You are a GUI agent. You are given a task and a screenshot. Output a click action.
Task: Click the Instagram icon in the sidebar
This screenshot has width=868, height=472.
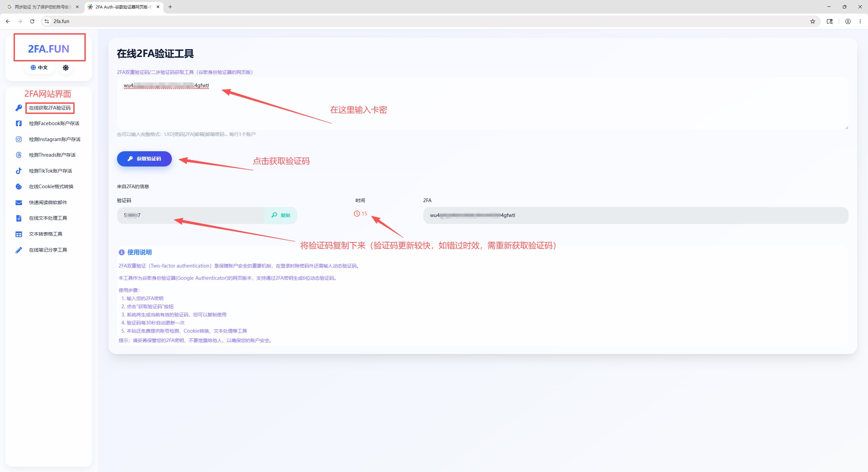[19, 139]
